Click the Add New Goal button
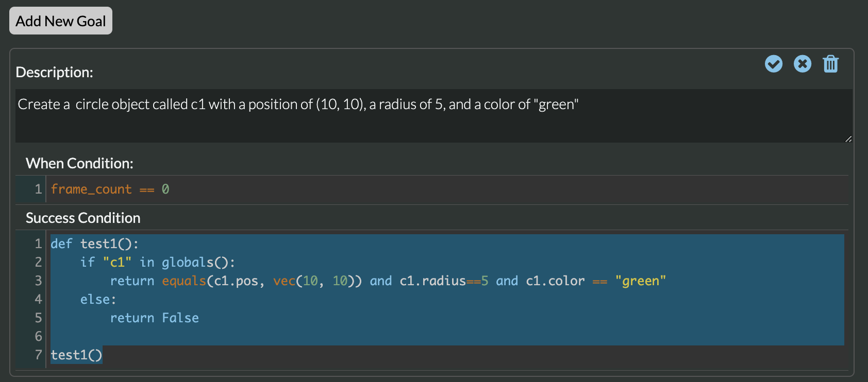 click(61, 21)
